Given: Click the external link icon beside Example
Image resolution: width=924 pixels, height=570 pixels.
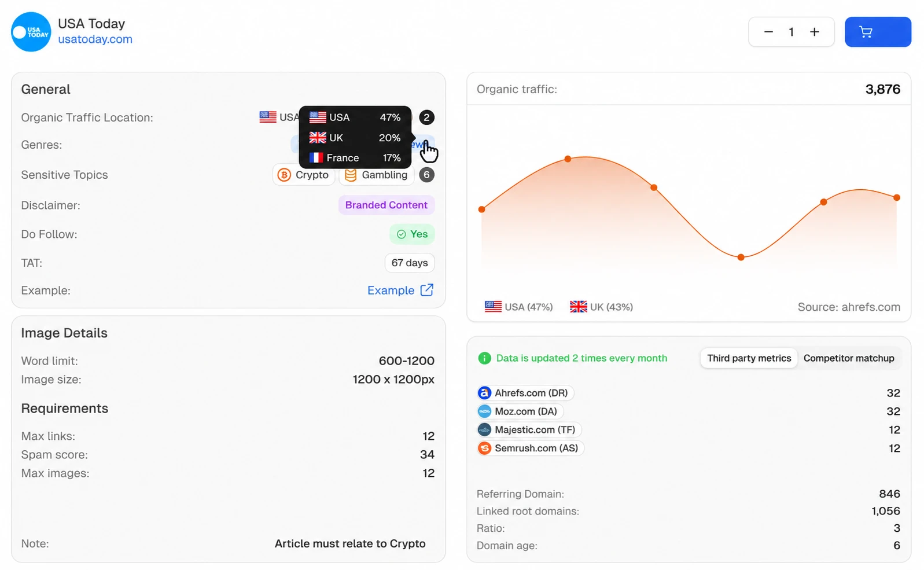Looking at the screenshot, I should [427, 290].
